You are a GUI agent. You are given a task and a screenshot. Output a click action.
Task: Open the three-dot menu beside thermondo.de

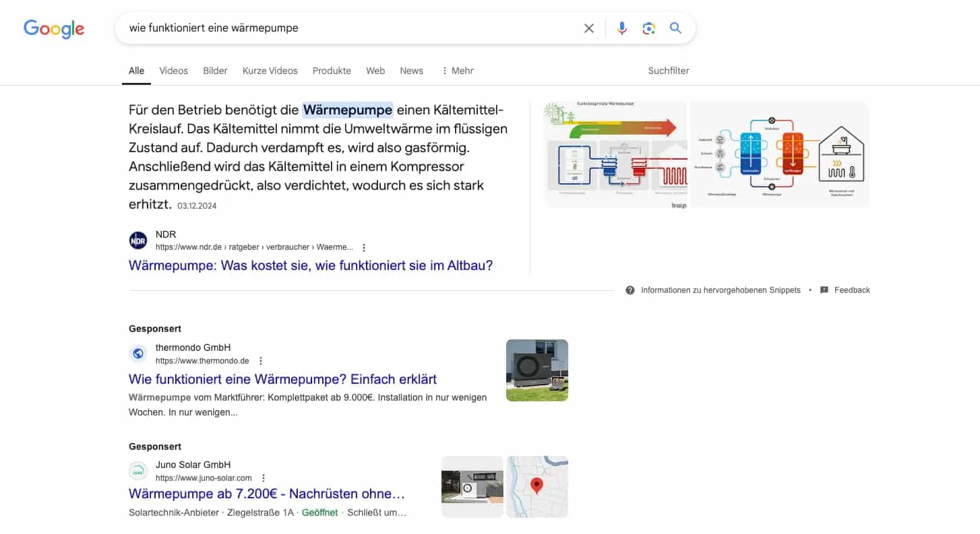coord(261,361)
